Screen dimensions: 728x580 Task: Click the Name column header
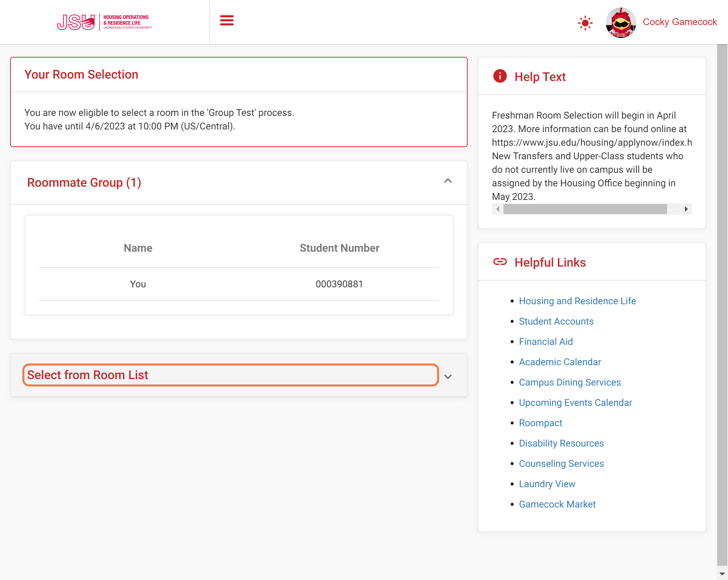[138, 248]
